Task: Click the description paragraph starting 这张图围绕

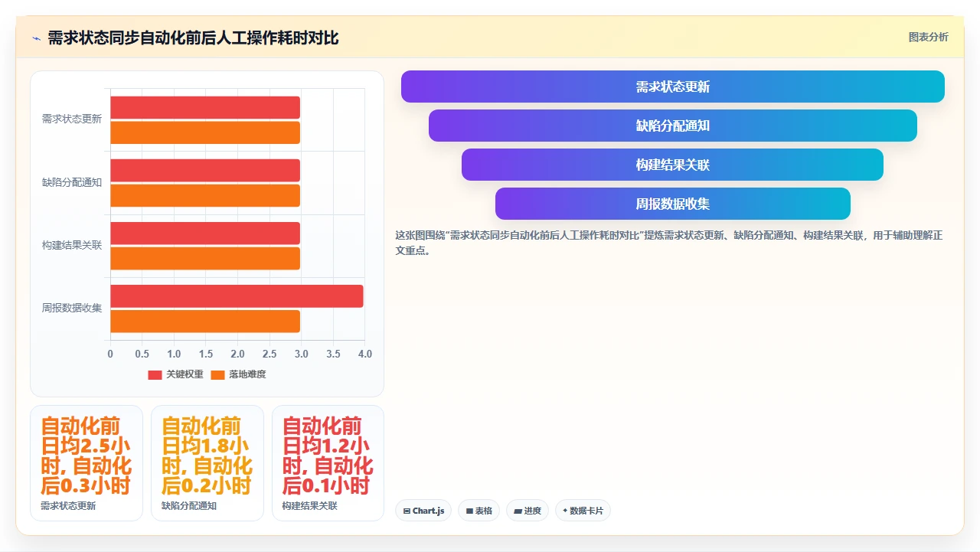Action: pos(669,243)
